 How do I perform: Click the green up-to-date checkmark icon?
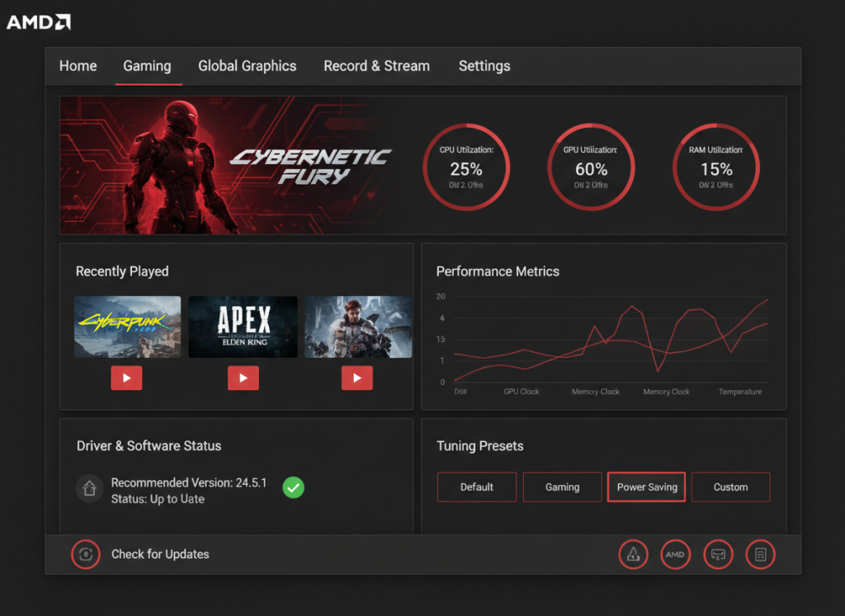(x=294, y=488)
